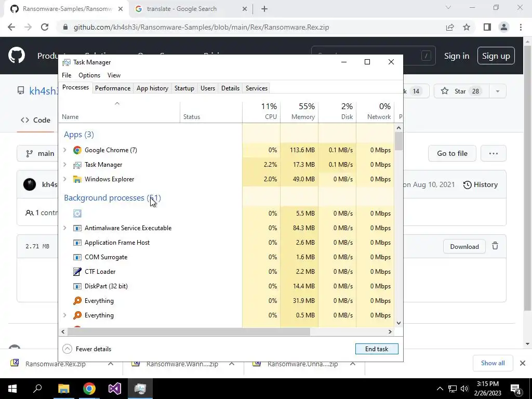Image resolution: width=532 pixels, height=399 pixels.
Task: Click the Application Frame Host icon
Action: click(77, 243)
